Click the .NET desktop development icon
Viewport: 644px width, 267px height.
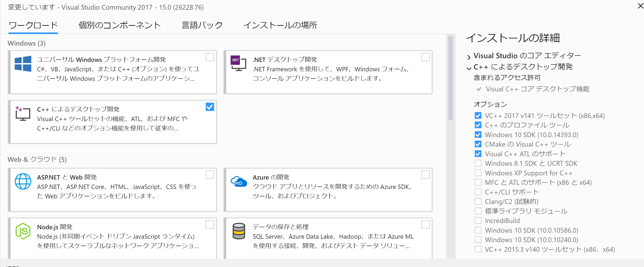pyautogui.click(x=238, y=63)
